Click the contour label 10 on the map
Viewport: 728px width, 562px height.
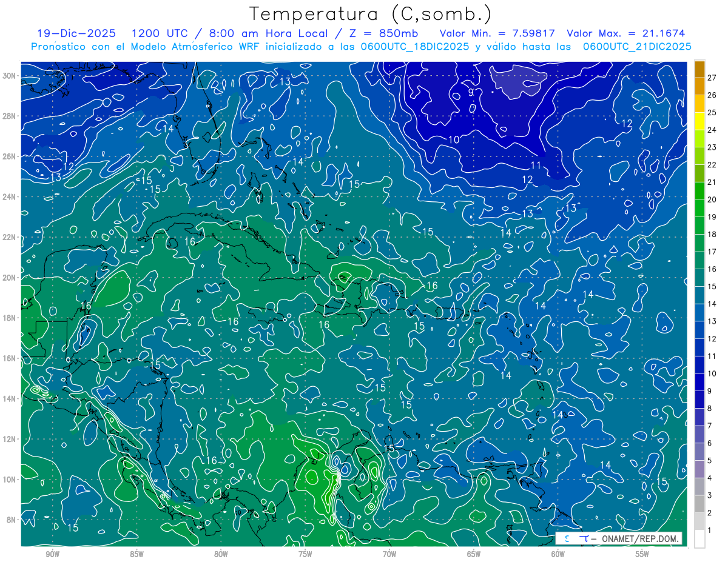click(x=453, y=140)
